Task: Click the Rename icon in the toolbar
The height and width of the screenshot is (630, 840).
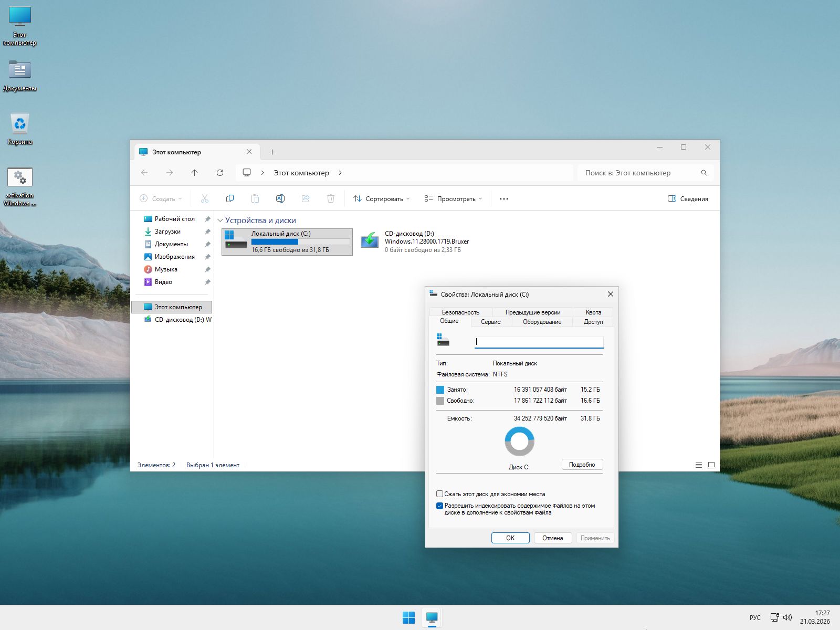Action: (x=280, y=198)
